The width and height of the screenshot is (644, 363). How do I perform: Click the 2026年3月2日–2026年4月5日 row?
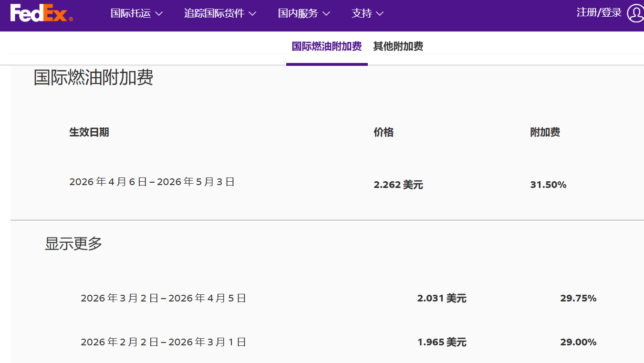click(x=163, y=298)
